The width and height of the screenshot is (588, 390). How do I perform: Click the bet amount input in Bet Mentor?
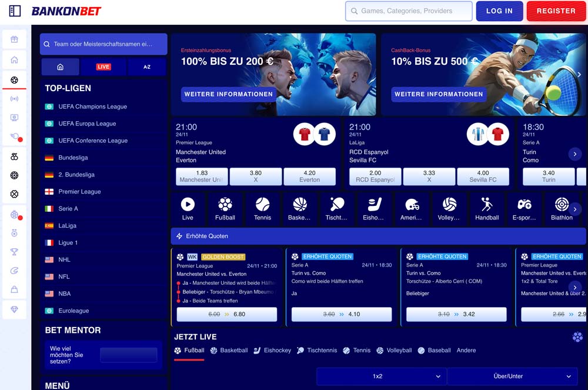130,355
